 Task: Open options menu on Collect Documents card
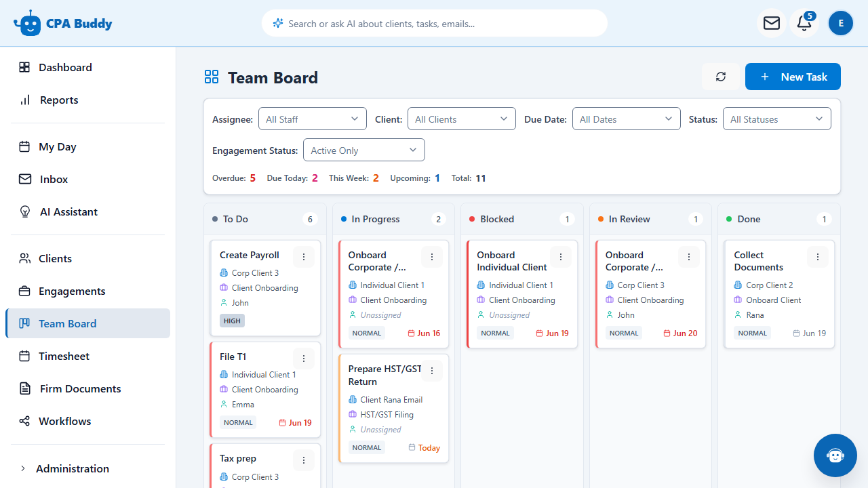pyautogui.click(x=818, y=257)
